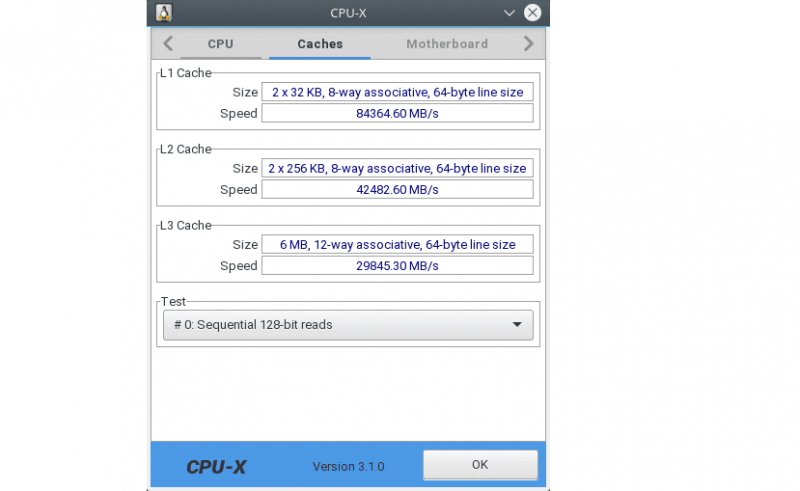Click the L3 Cache size field
Viewport: 800px width, 491px height.
click(397, 244)
